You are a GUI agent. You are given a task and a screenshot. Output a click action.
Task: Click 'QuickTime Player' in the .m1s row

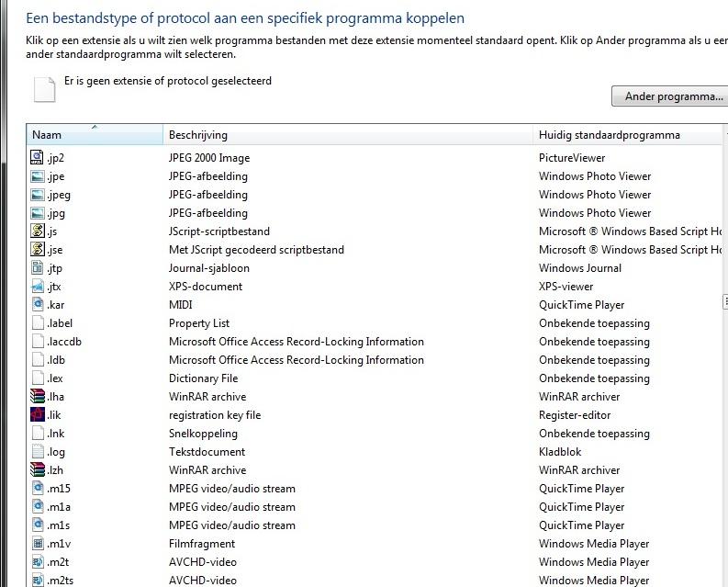click(581, 525)
